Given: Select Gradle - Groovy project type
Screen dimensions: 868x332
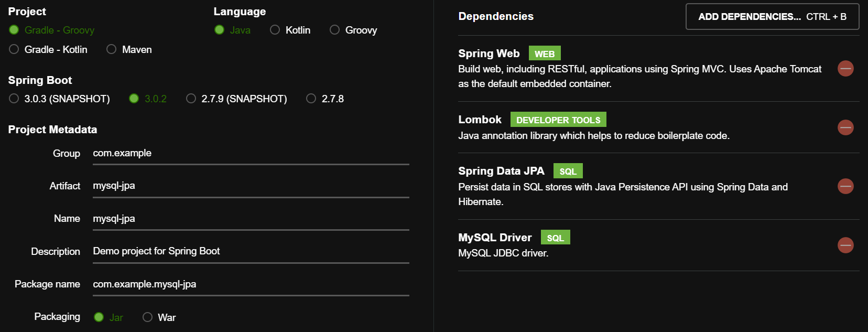Looking at the screenshot, I should (52, 30).
